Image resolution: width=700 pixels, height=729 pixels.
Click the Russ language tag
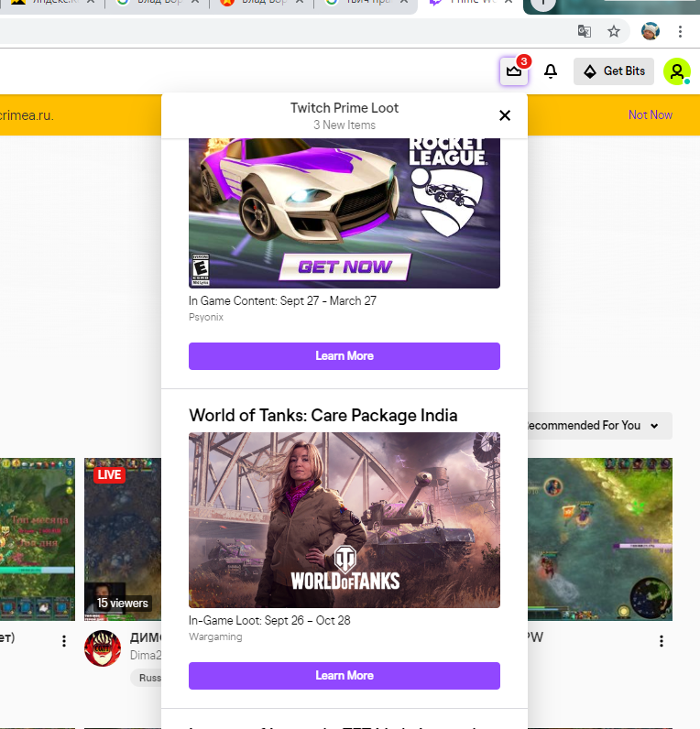[147, 678]
